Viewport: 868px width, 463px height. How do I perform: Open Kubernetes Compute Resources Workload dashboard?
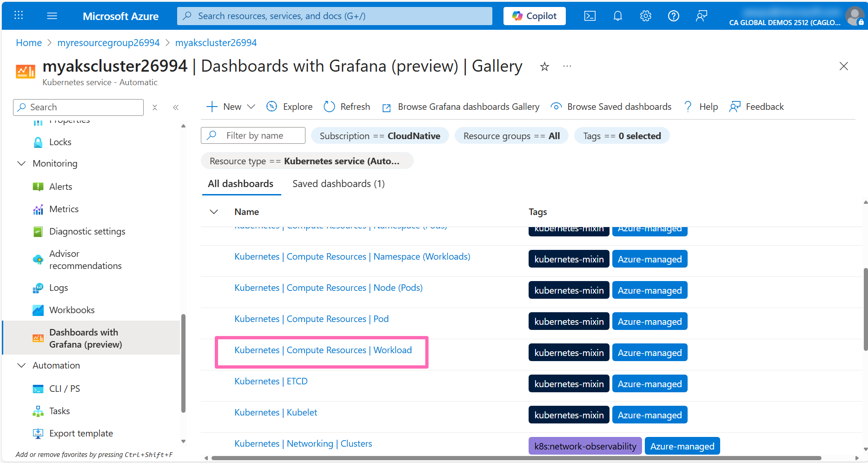click(323, 350)
